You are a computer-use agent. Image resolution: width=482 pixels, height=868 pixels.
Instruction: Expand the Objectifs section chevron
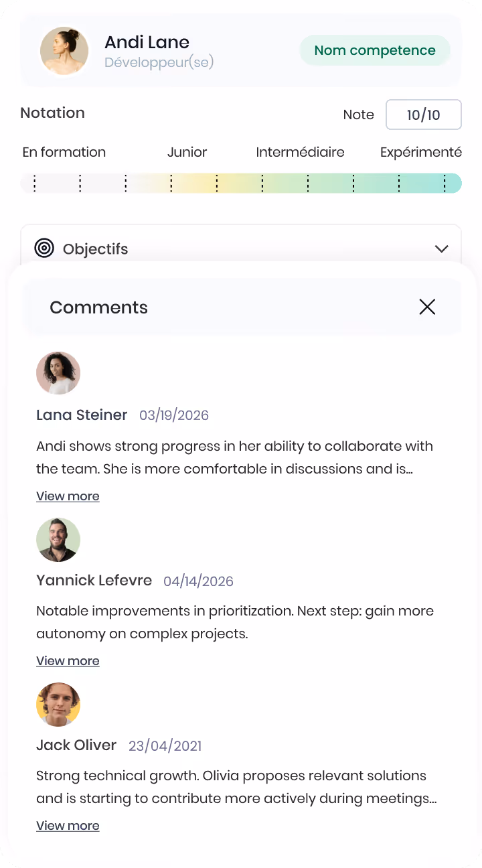pos(441,248)
